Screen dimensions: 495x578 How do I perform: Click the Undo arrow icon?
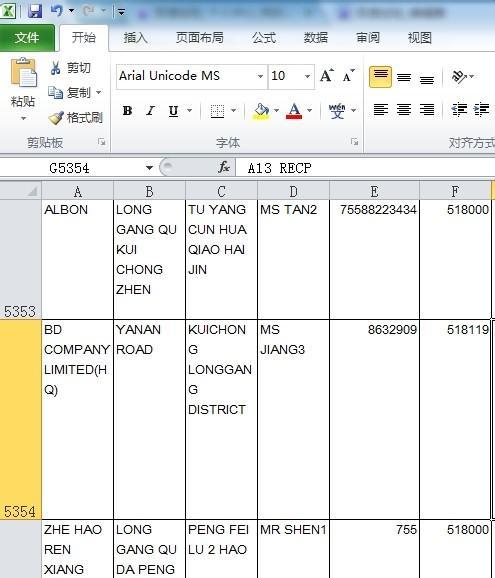(57, 11)
